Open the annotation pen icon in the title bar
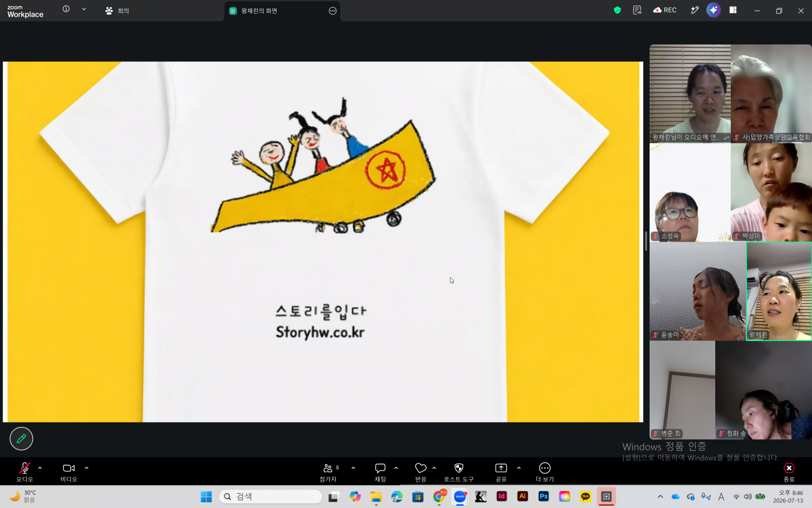The height and width of the screenshot is (508, 812). coord(694,10)
